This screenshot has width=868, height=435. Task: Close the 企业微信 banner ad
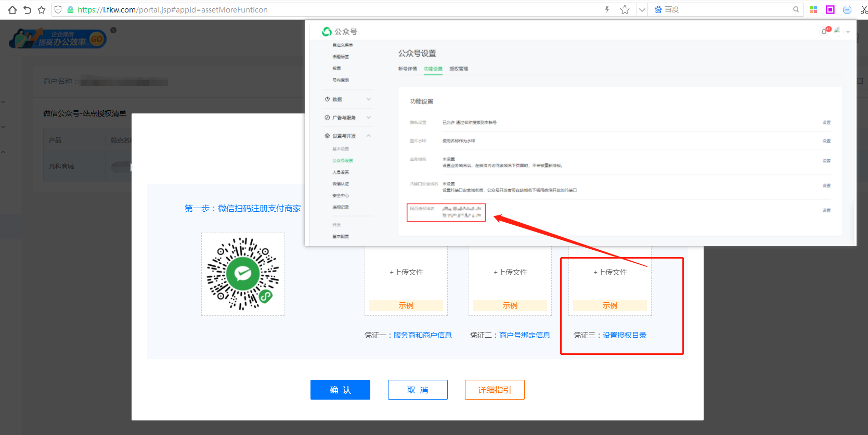113,30
